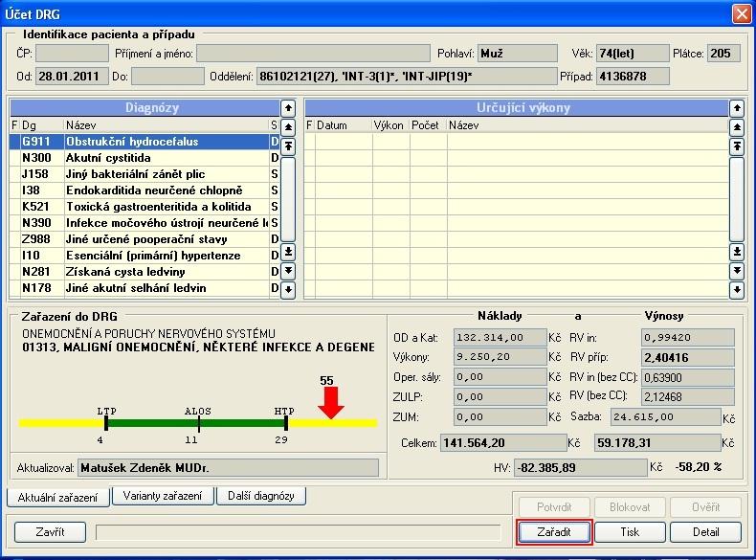Click into the ČP field

[x=73, y=53]
